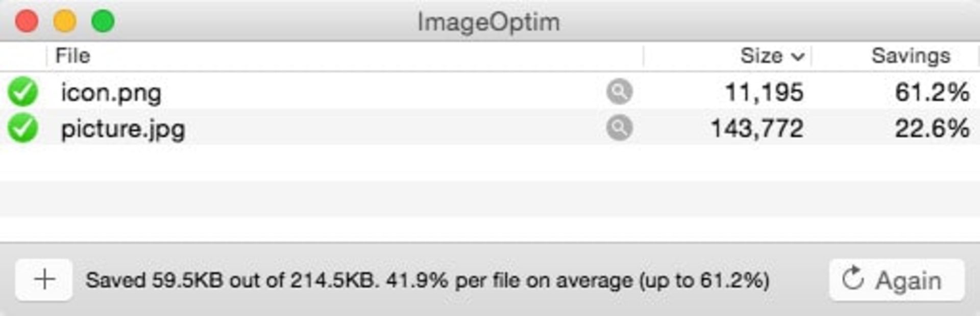
Task: Click the plus icon to add images
Action: pyautogui.click(x=45, y=278)
